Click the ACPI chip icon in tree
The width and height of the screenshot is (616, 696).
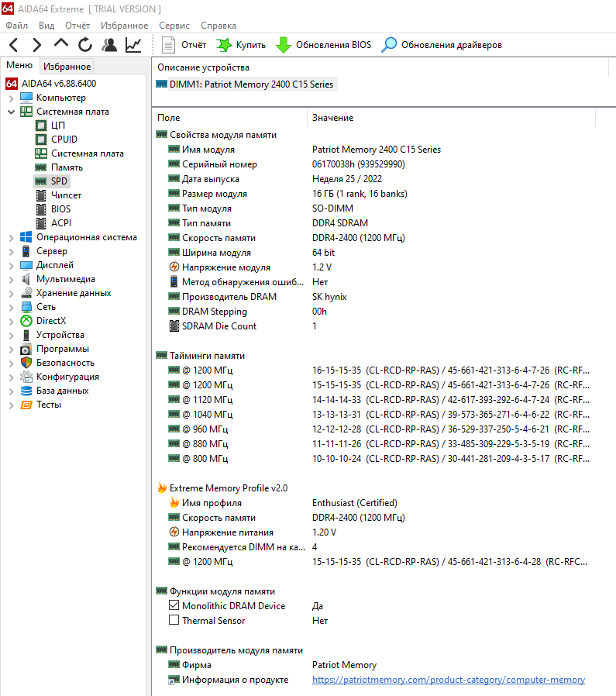pyautogui.click(x=41, y=223)
